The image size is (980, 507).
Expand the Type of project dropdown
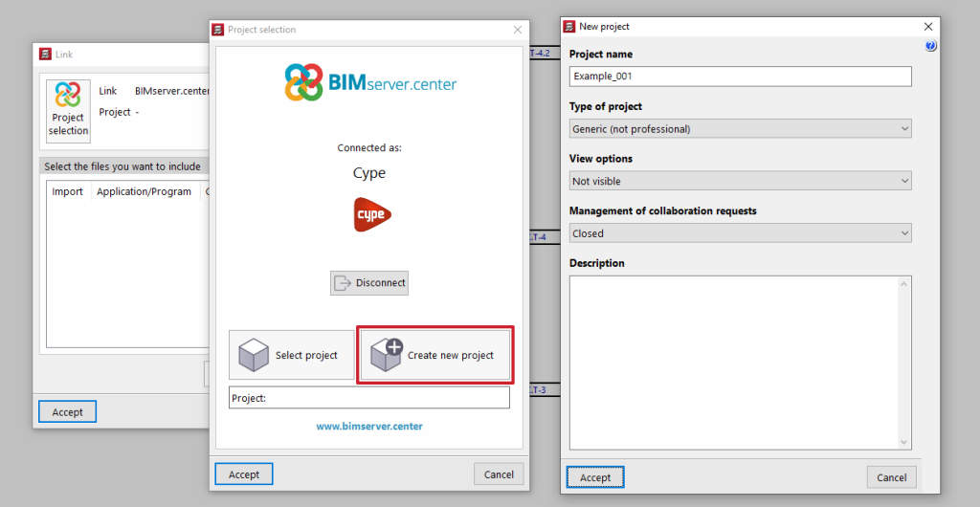(x=740, y=128)
